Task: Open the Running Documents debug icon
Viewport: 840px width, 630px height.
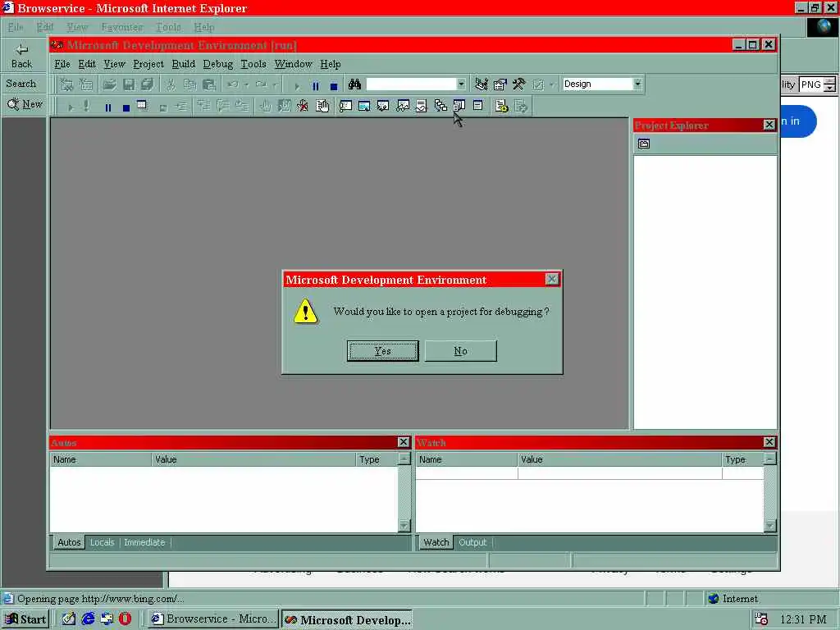Action: coord(459,106)
